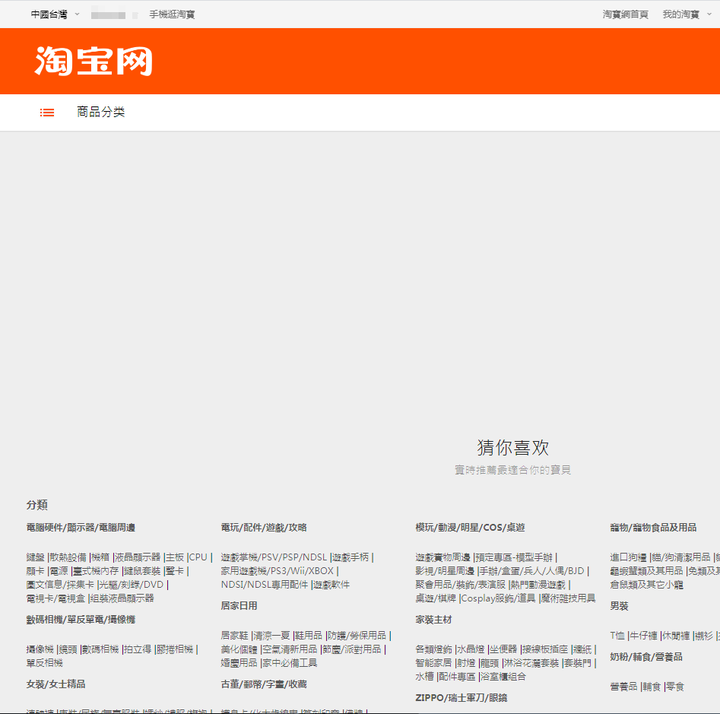The height and width of the screenshot is (714, 720).
Task: Select the 家中必備工具 link
Action: [290, 663]
